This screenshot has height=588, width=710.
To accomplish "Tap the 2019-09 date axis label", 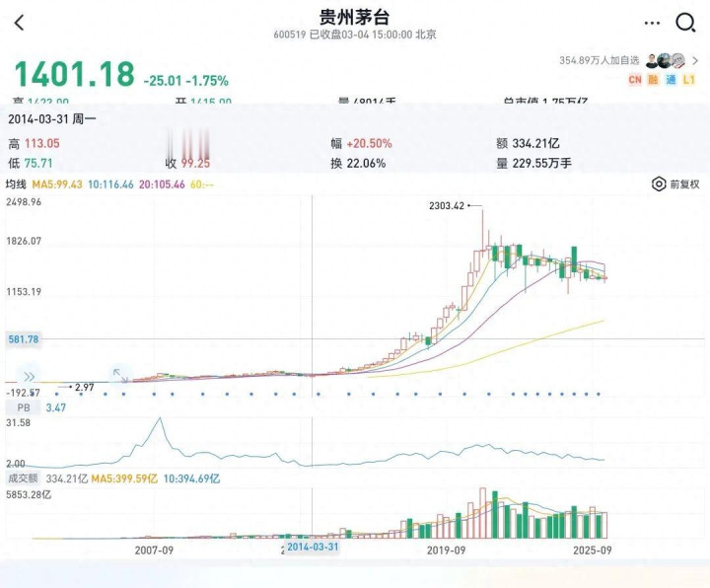I will click(x=446, y=550).
